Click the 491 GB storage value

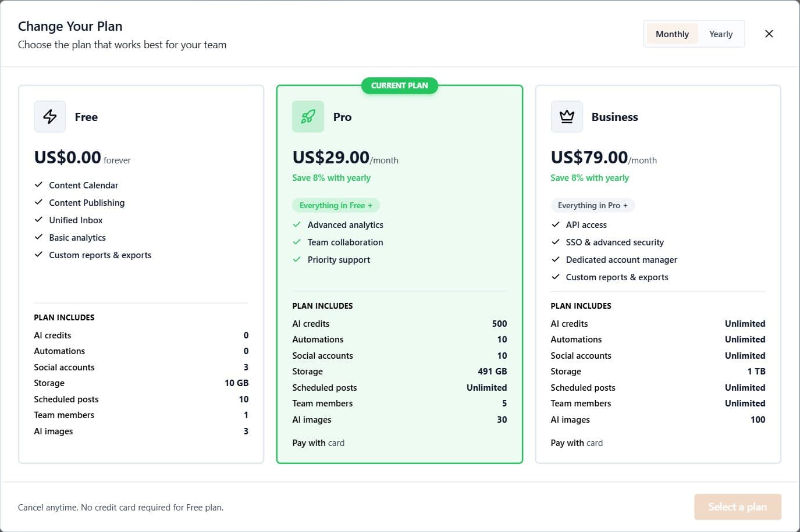[x=492, y=372]
